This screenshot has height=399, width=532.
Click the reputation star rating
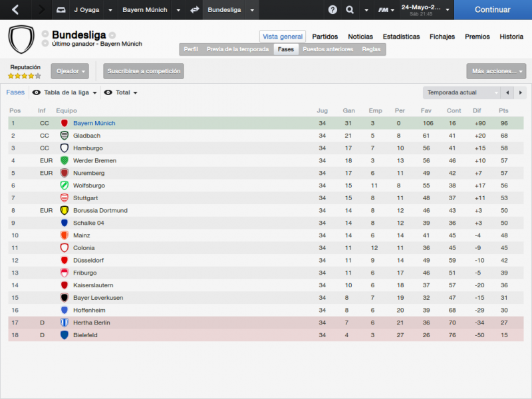pos(25,76)
